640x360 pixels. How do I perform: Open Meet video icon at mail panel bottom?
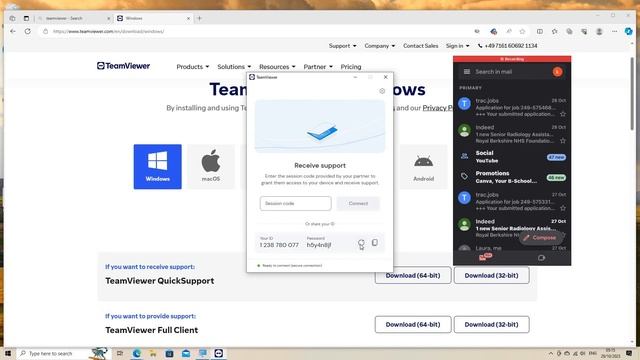tap(541, 258)
